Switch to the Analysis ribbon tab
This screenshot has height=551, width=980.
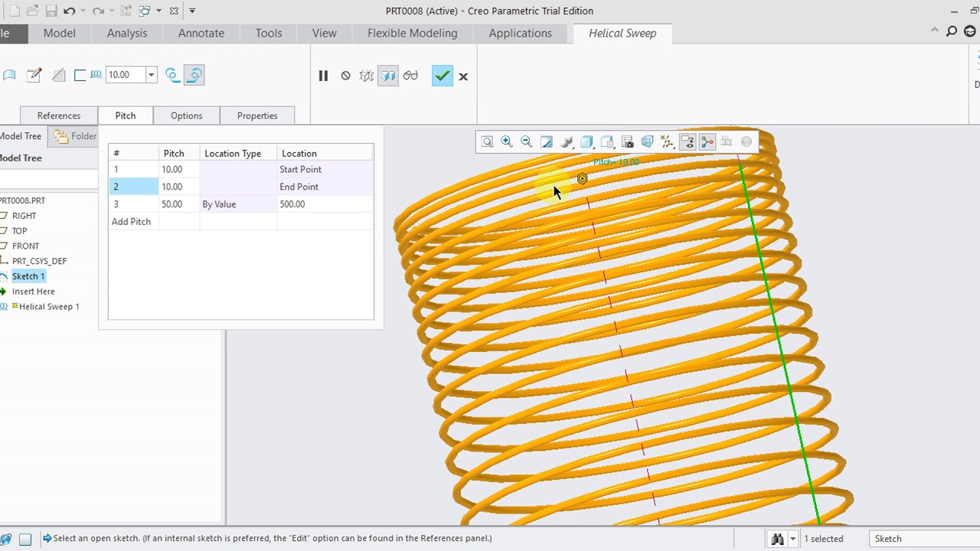click(x=127, y=33)
